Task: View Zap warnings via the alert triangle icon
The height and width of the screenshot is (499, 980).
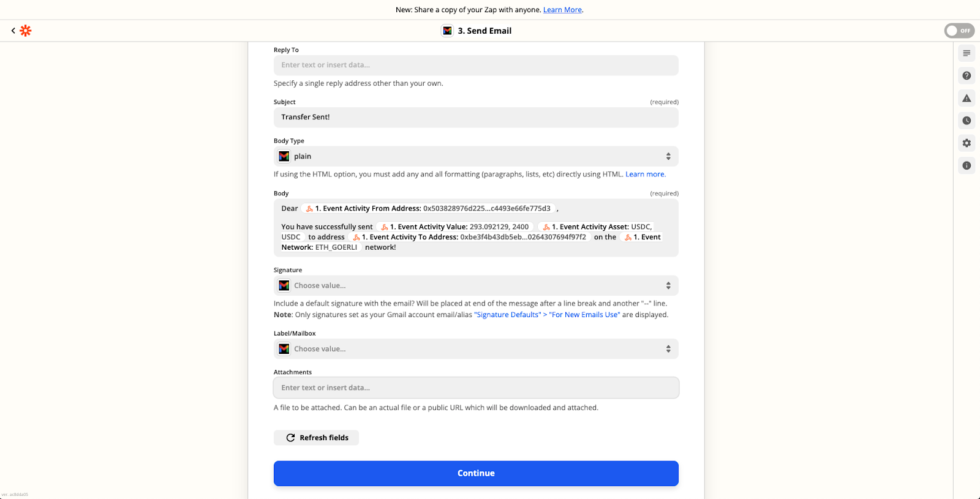Action: [967, 98]
